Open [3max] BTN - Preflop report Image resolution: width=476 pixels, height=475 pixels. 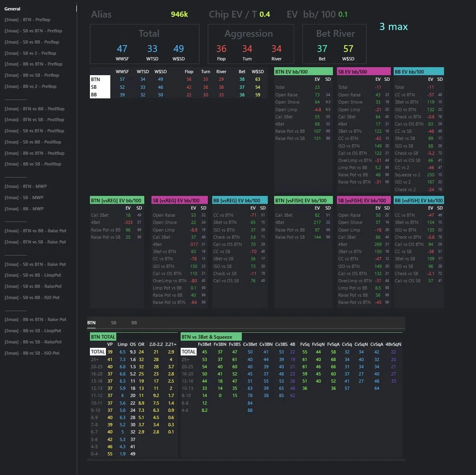pos(27,20)
